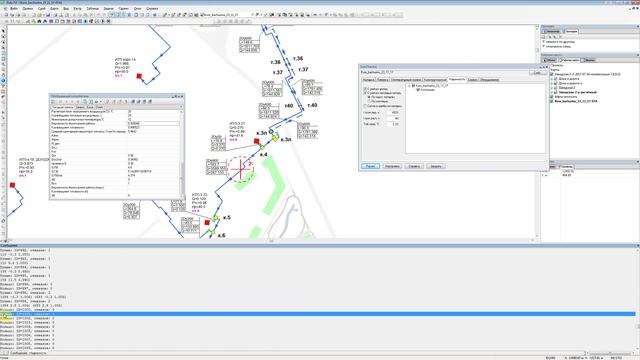Click the second numeric input field in dialog

(393, 118)
